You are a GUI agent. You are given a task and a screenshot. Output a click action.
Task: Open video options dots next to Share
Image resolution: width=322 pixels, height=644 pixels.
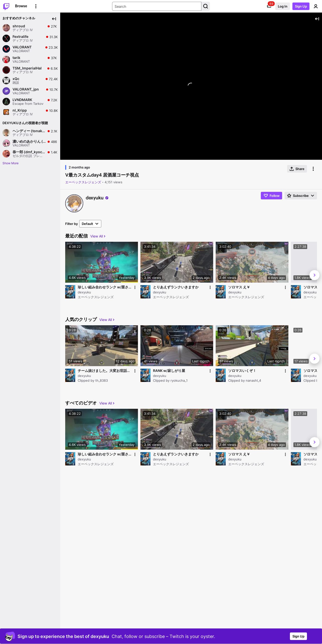pos(313,169)
